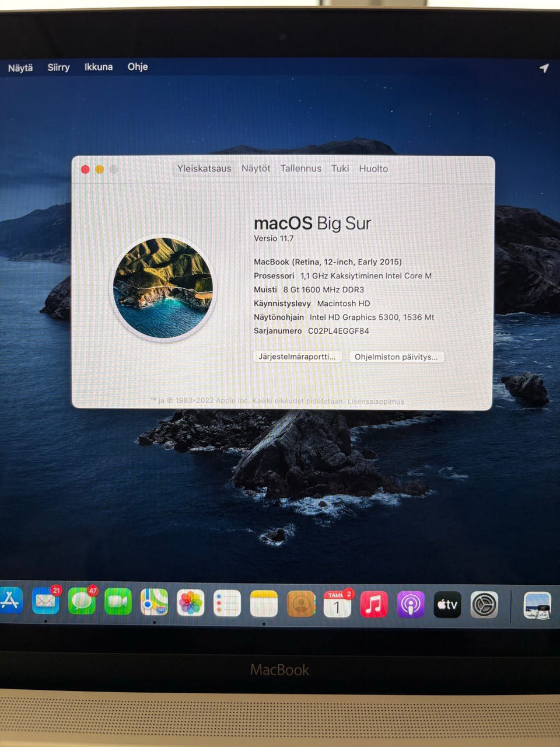560x747 pixels.
Task: Click the Järjestelmäraportti... button
Action: [297, 357]
